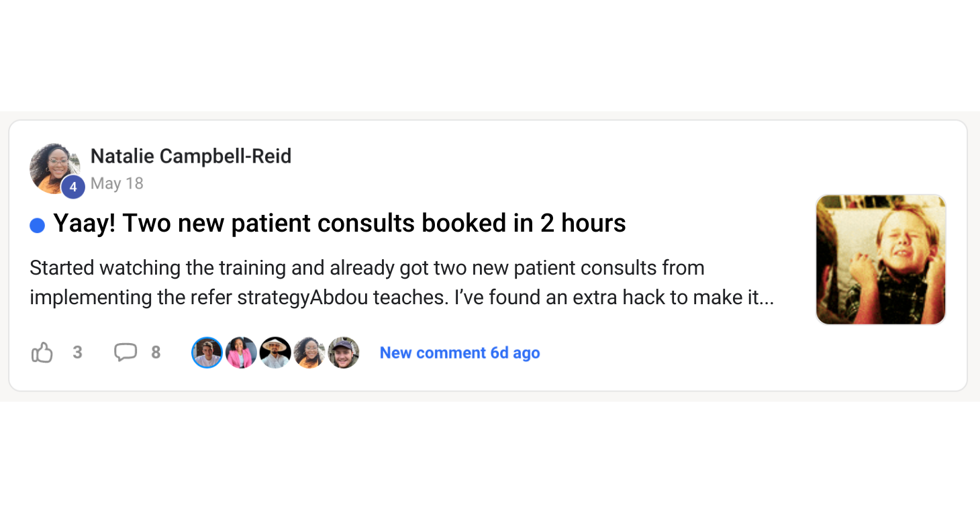Open Natalie Campbell-Reid's large profile photo

[52, 167]
